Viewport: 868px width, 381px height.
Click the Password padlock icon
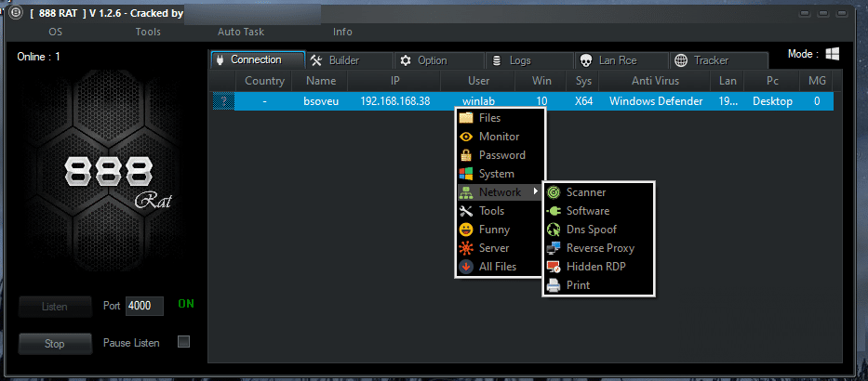(x=466, y=155)
